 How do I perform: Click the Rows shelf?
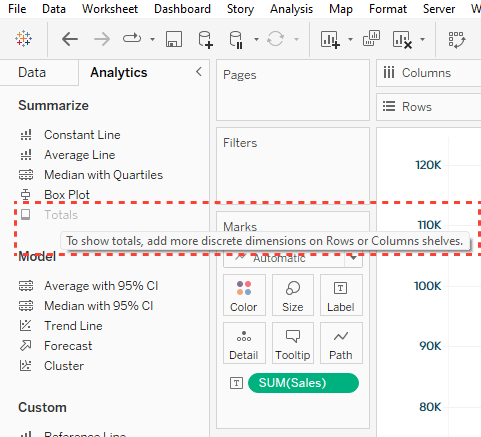click(429, 107)
